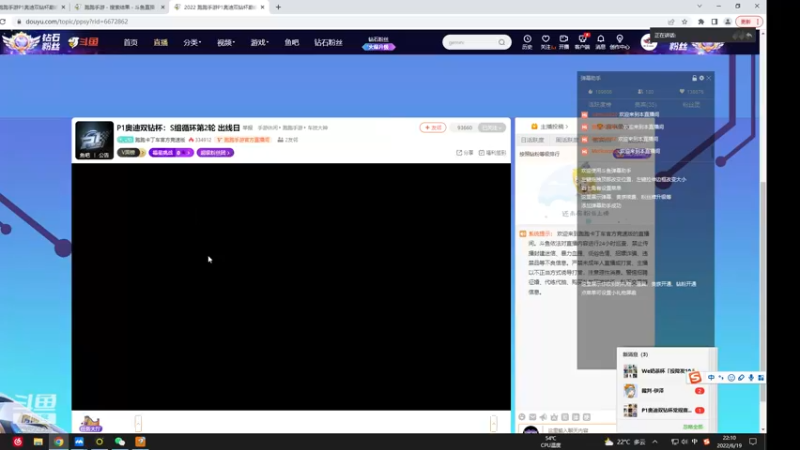The width and height of the screenshot is (800, 450).
Task: Click the purple 巅峰挑战 badge button
Action: point(171,153)
